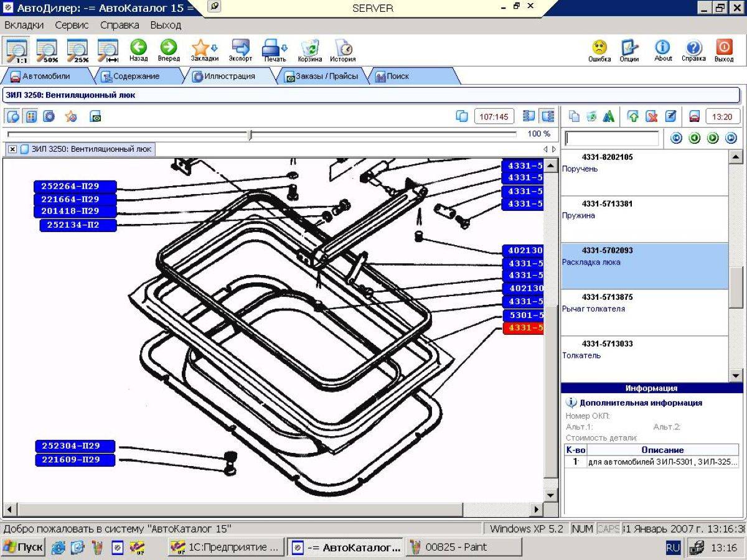The image size is (747, 560).
Task: Open Пуск start menu
Action: (x=23, y=548)
